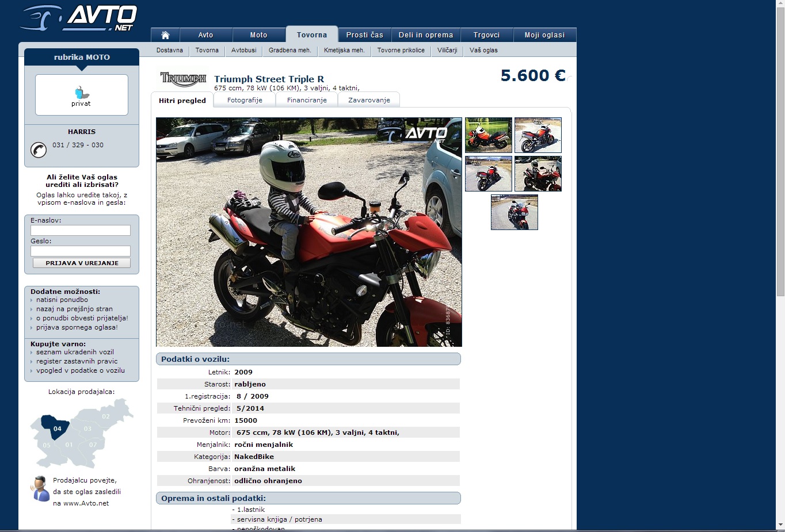Click seller phone number 031 / 329 - 030

78,145
